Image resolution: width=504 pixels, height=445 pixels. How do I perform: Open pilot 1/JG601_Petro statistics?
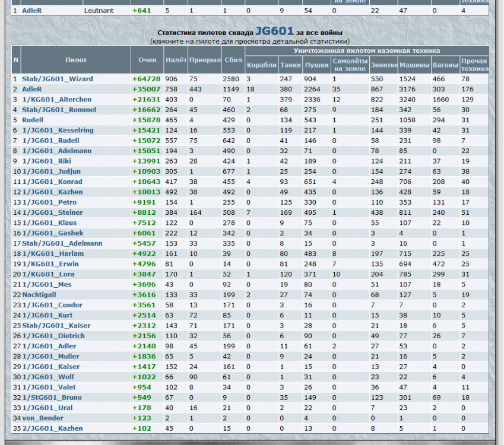point(49,202)
